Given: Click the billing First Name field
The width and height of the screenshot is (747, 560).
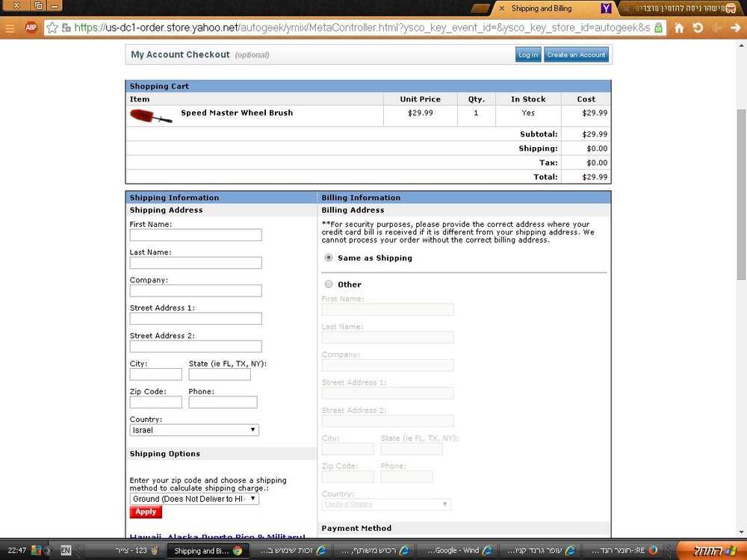Looking at the screenshot, I should (x=387, y=310).
